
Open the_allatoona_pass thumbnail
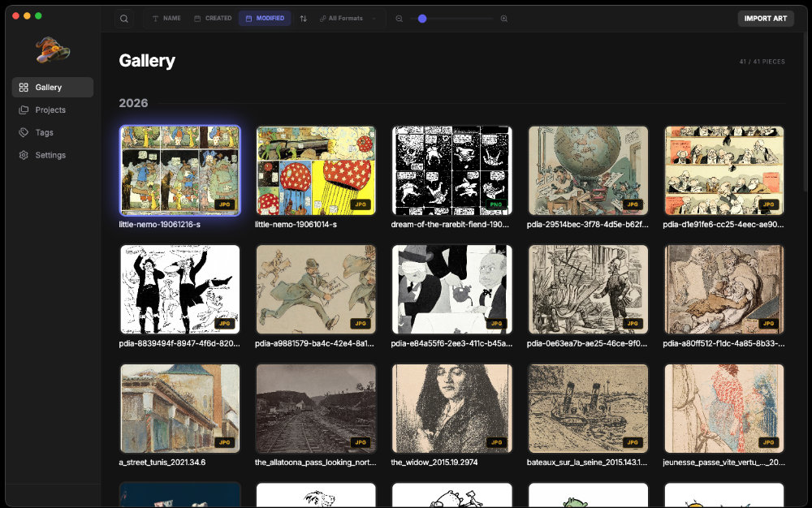[x=316, y=408]
